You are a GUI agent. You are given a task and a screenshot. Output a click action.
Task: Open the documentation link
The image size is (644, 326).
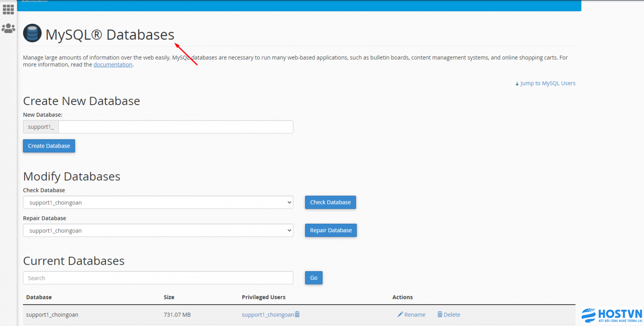113,64
